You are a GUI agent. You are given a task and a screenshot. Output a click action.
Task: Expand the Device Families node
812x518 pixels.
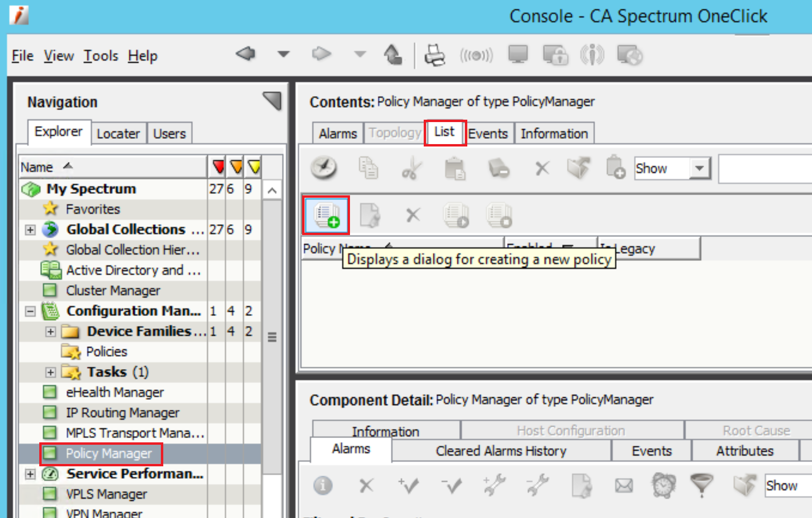pos(51,332)
